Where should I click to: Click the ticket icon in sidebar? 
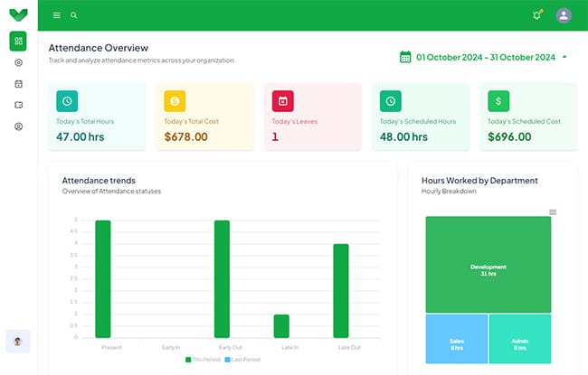coord(18,105)
